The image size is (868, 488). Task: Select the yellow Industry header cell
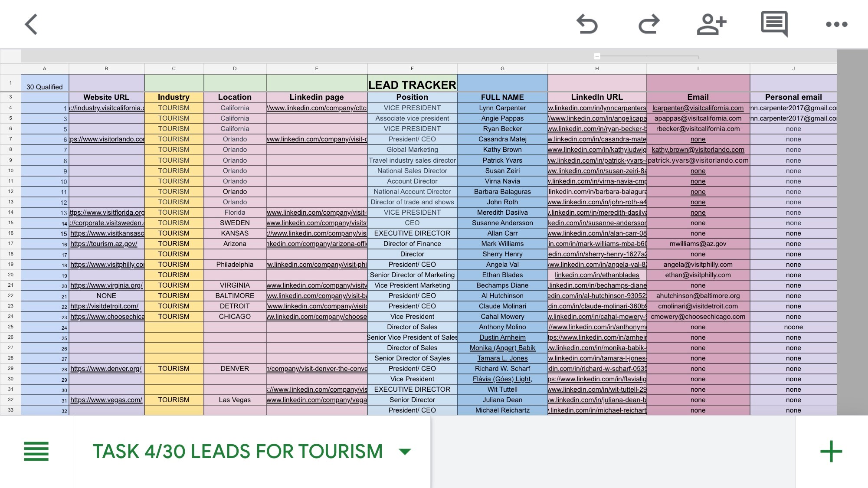(174, 97)
